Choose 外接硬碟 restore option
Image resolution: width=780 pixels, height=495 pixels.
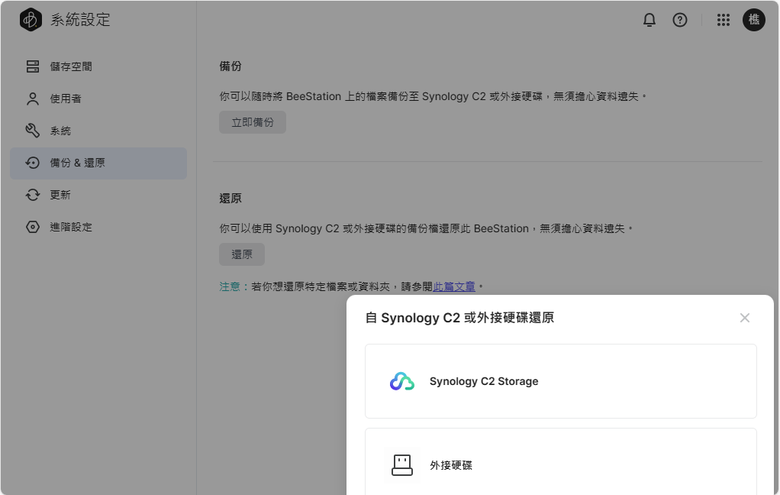[x=561, y=462]
